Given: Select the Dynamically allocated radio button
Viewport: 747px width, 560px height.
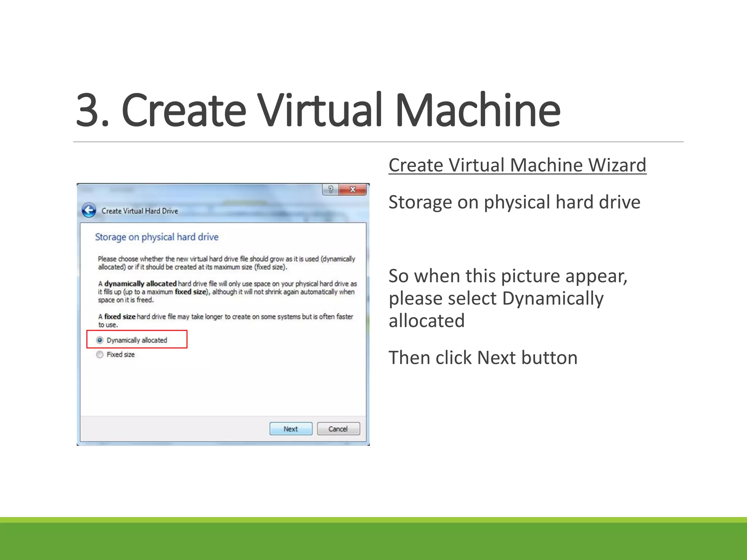Looking at the screenshot, I should coord(100,340).
